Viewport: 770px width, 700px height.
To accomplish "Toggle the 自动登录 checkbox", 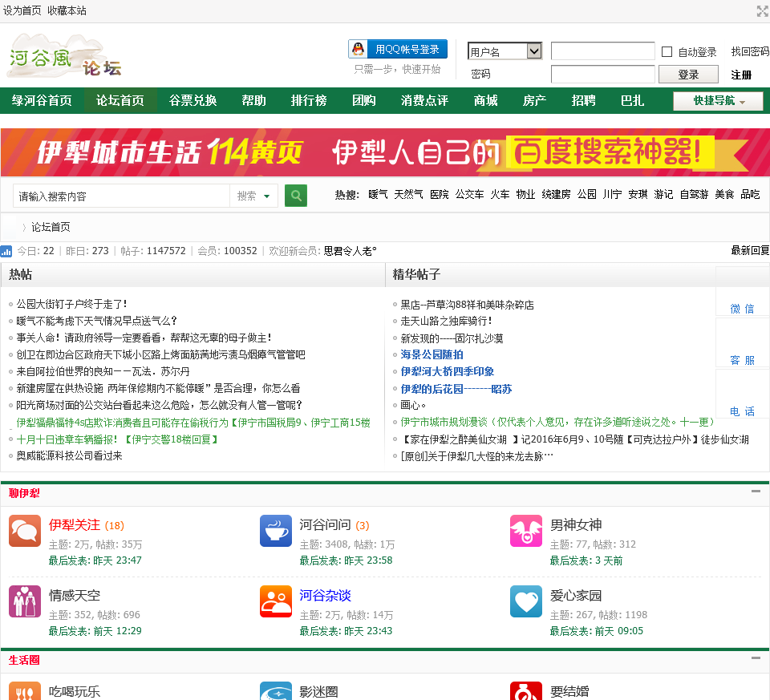I will (x=667, y=51).
